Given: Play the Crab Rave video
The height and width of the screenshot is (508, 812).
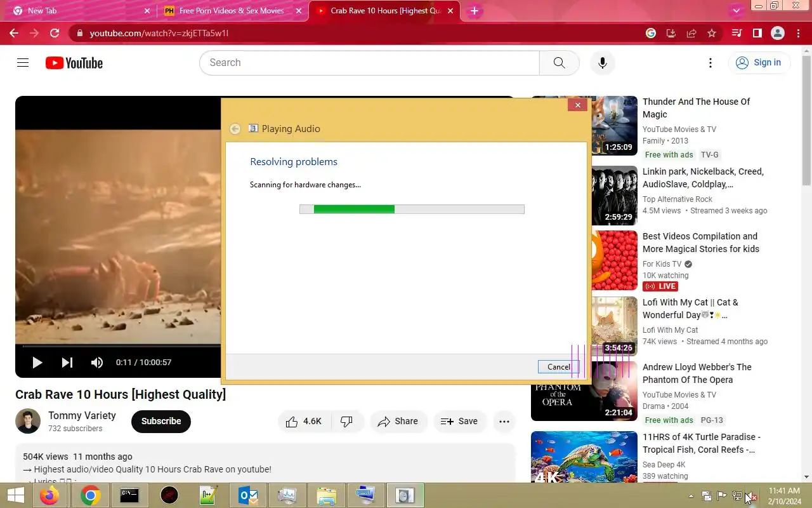Looking at the screenshot, I should pos(37,363).
